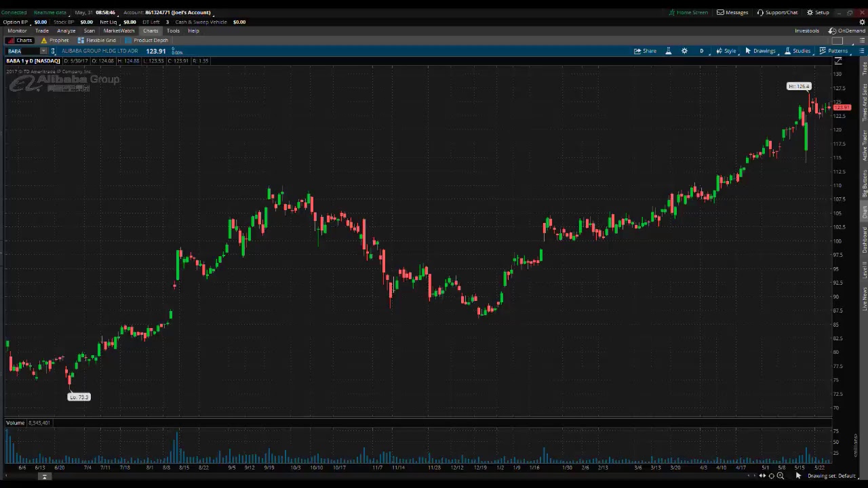Screen dimensions: 868x488
Task: Open chart settings gear icon
Action: 684,51
